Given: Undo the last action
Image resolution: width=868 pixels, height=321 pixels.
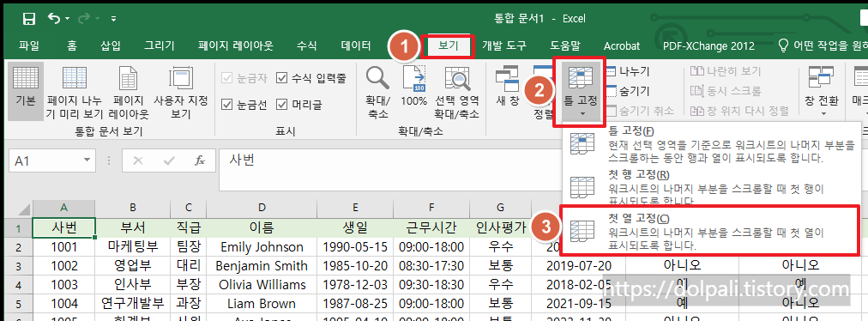Looking at the screenshot, I should click(x=54, y=19).
